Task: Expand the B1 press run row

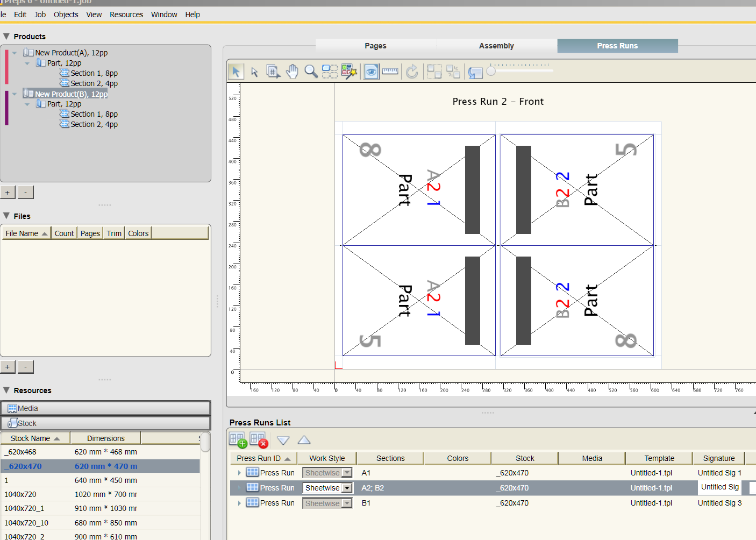Action: [239, 503]
